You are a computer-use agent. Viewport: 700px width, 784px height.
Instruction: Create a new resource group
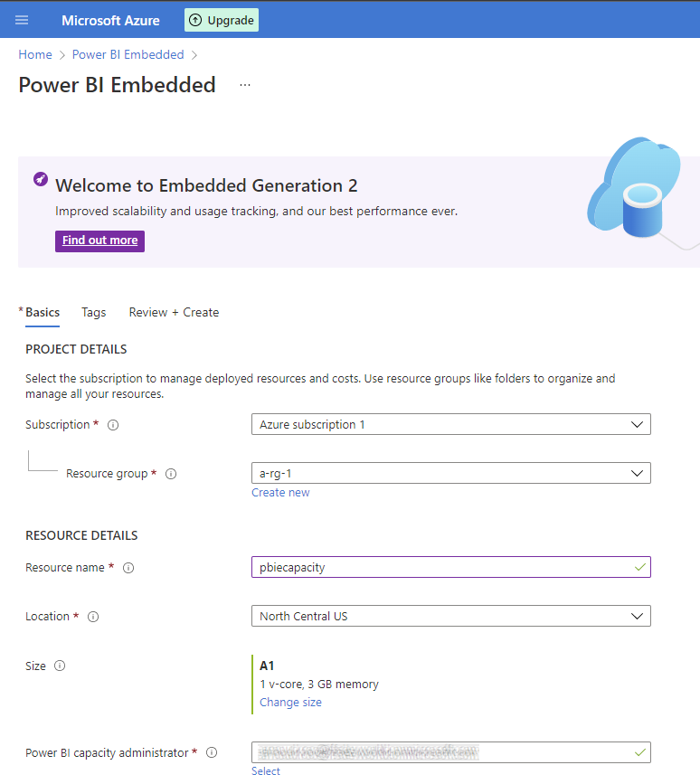[x=280, y=492]
